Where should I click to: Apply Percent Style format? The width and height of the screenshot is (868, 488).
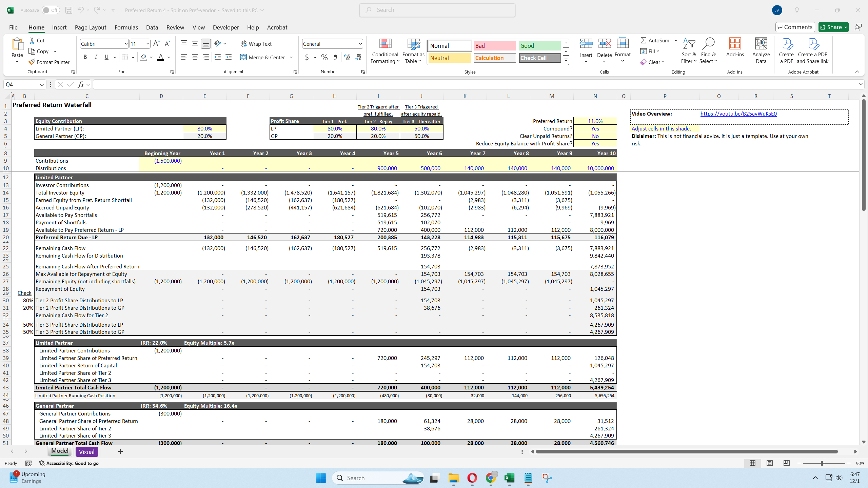point(324,57)
